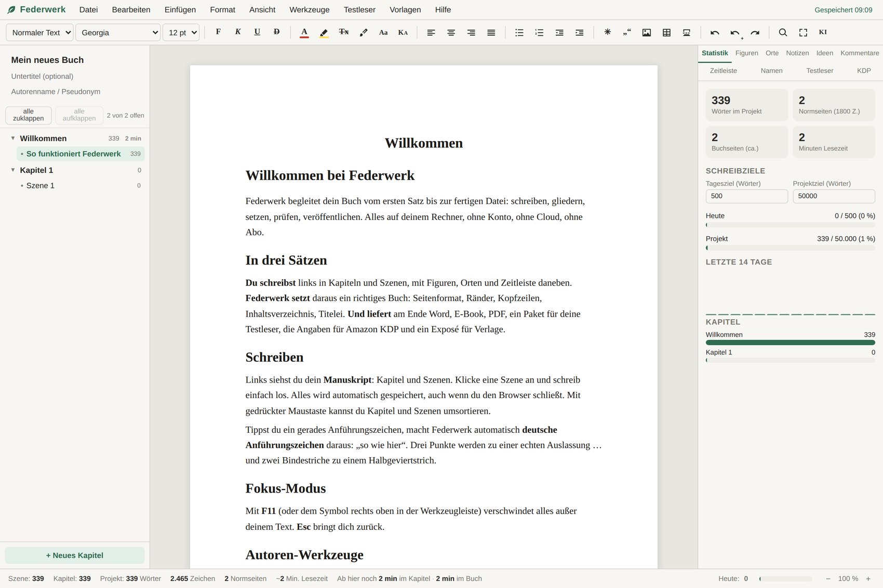This screenshot has width=883, height=588.
Task: Enter focus mode with the fullscreen icon
Action: [803, 32]
